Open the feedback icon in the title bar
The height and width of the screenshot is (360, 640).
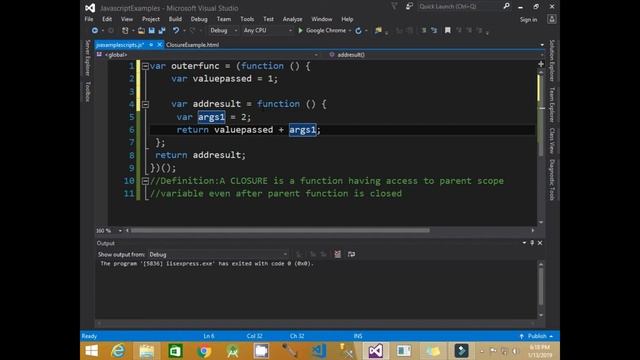coord(409,6)
